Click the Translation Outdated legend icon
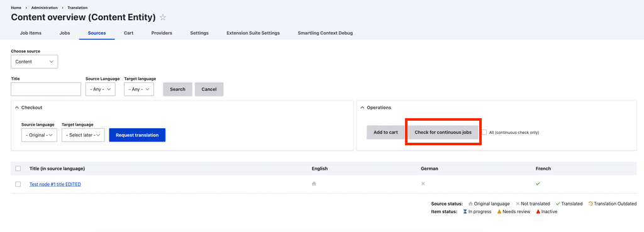 590,204
